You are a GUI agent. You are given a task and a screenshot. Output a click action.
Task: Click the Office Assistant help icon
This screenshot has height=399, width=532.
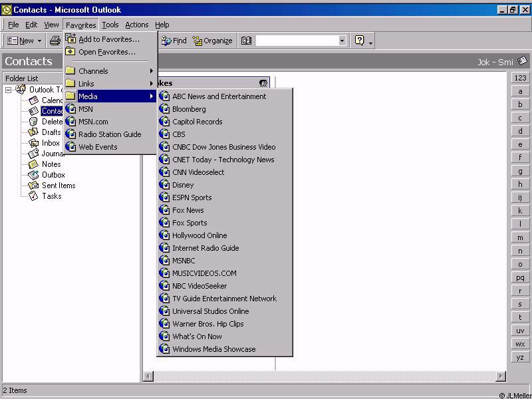[359, 41]
